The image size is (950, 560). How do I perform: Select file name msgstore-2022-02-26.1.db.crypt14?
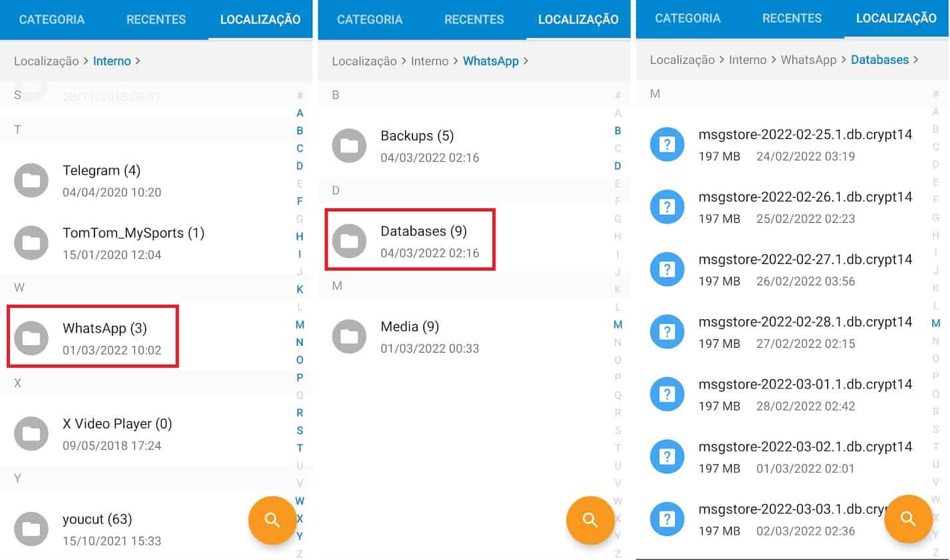pos(805,197)
